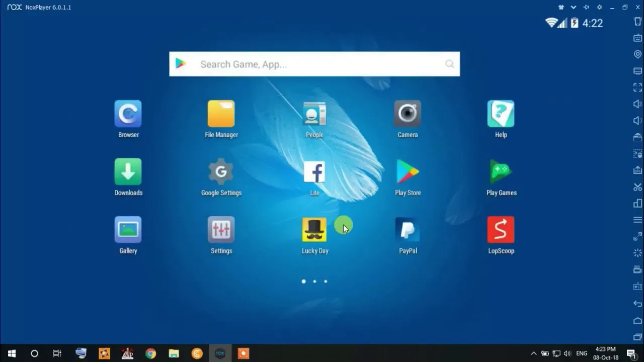The height and width of the screenshot is (362, 644).
Task: Click the Play Store logo in search bar
Action: tap(181, 63)
